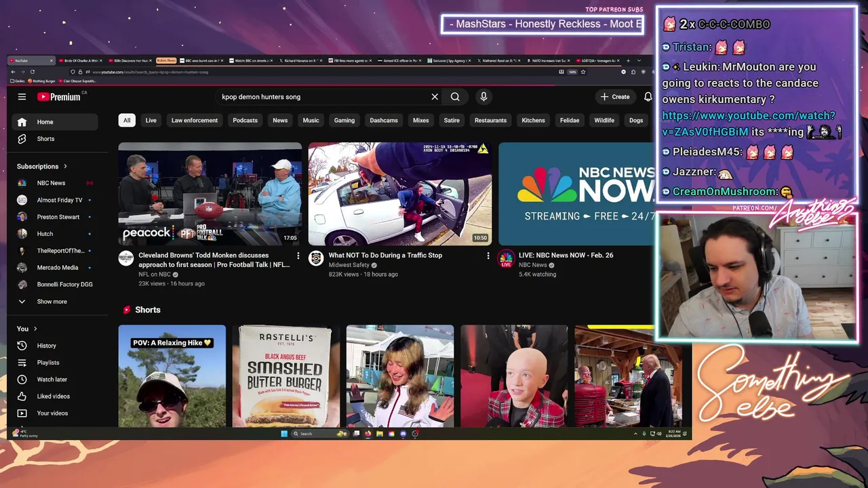This screenshot has height=488, width=868.
Task: Open Bonnelli Factory DGG subscription
Action: click(55, 285)
